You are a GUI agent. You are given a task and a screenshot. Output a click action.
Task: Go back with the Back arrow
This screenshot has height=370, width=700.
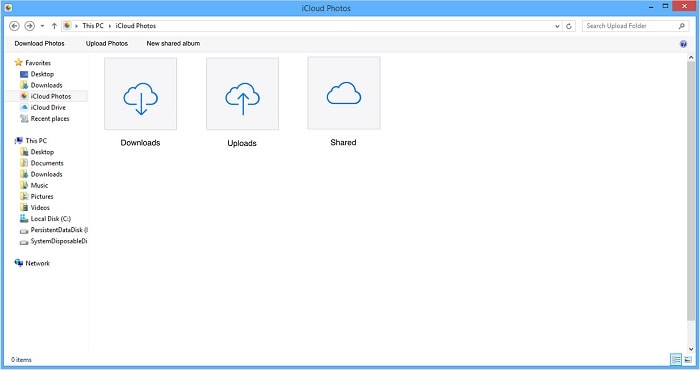[14, 26]
